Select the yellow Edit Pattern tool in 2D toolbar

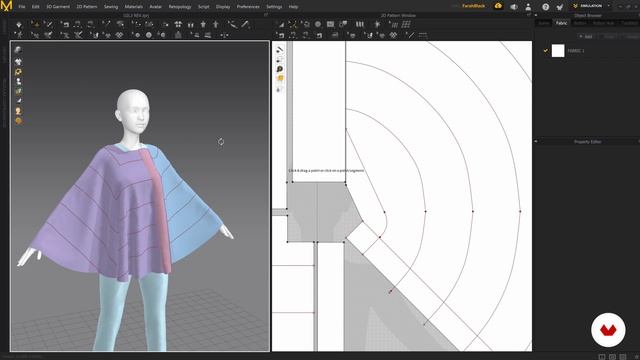293,24
